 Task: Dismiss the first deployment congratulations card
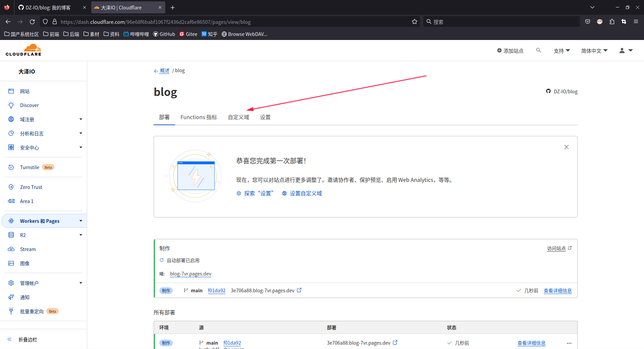(x=566, y=147)
